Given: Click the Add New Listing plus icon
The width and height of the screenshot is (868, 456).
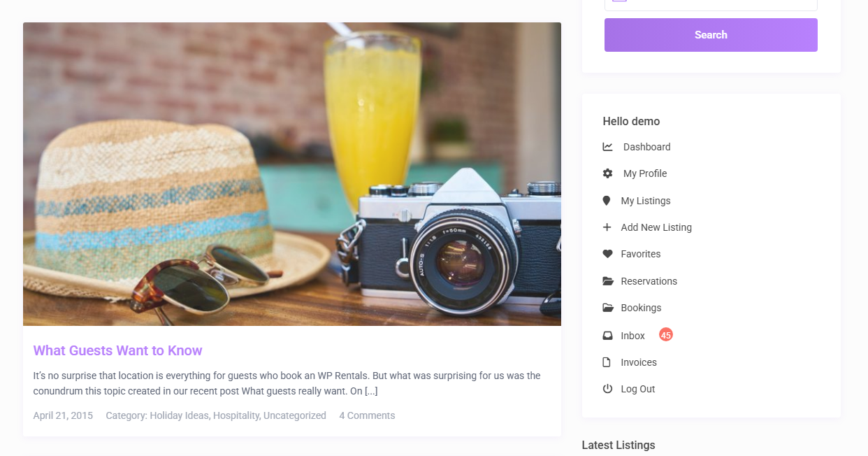Looking at the screenshot, I should (x=607, y=227).
